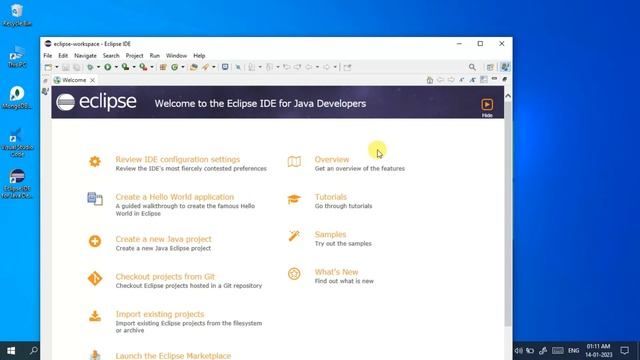Click the map icon beside Overview
The height and width of the screenshot is (360, 640).
(294, 162)
